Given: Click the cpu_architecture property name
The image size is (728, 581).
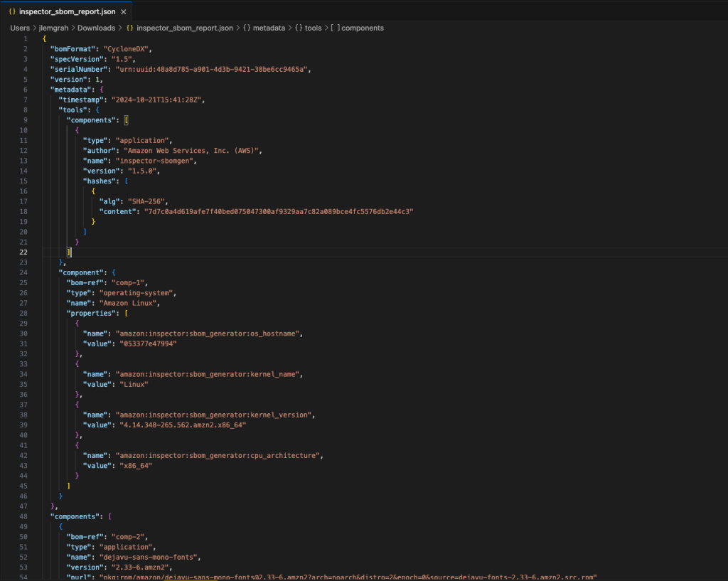Looking at the screenshot, I should coord(218,456).
